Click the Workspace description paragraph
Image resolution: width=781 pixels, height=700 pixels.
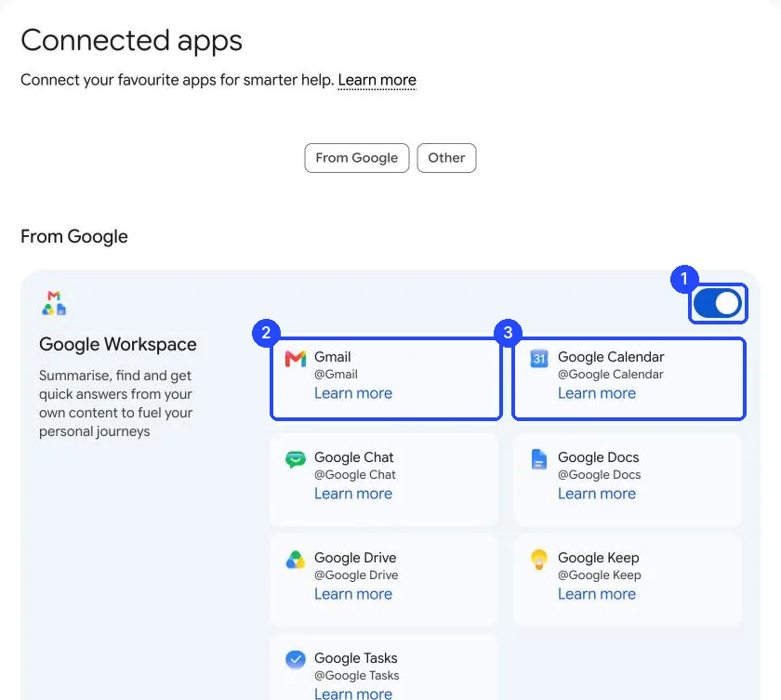pos(115,403)
